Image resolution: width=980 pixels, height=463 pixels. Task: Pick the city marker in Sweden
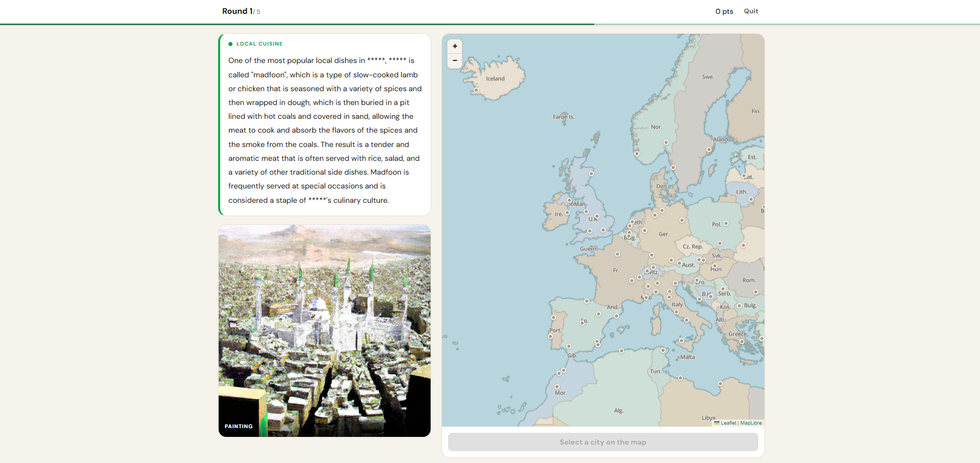pyautogui.click(x=709, y=150)
